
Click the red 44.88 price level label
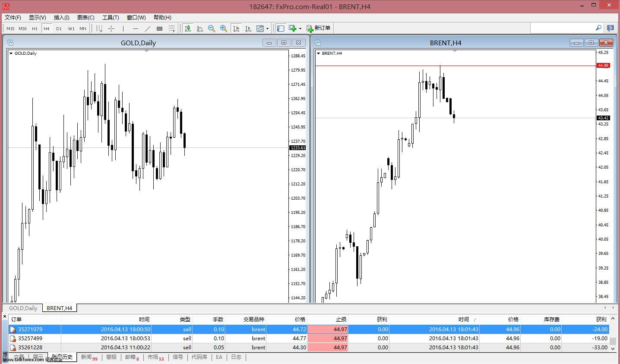[x=603, y=66]
